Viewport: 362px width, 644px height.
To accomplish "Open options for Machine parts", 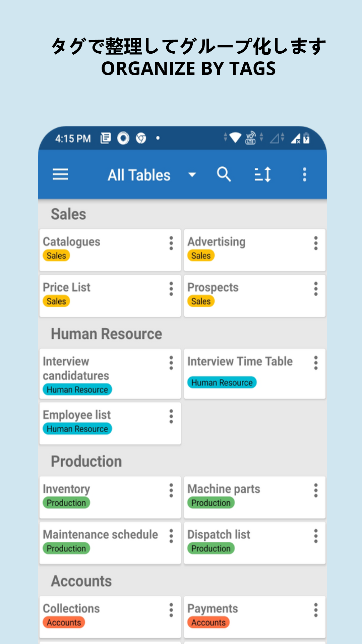I will pyautogui.click(x=316, y=490).
